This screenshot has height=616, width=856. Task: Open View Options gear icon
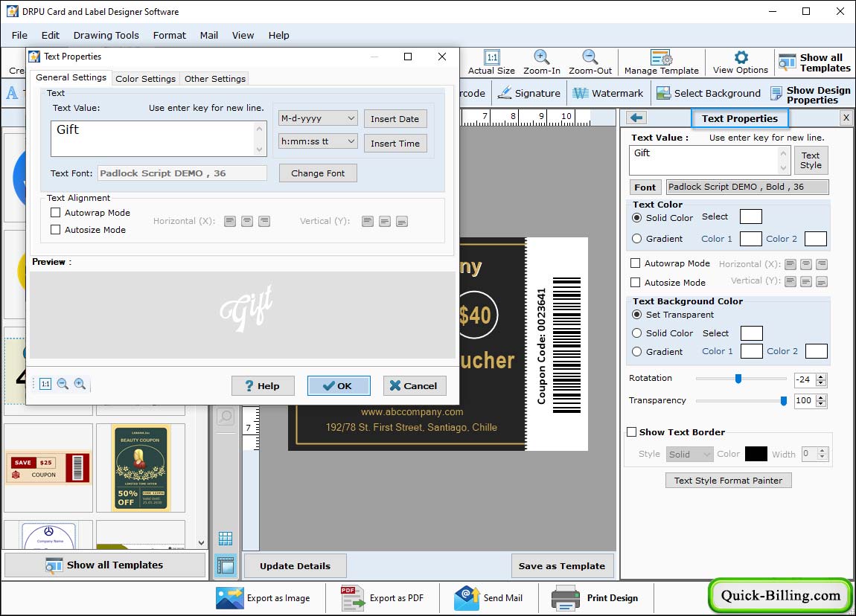pos(741,57)
